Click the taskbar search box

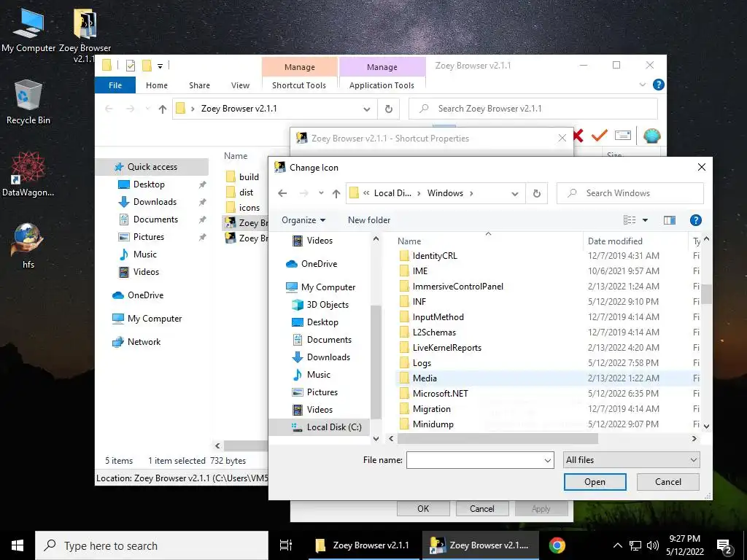(152, 545)
